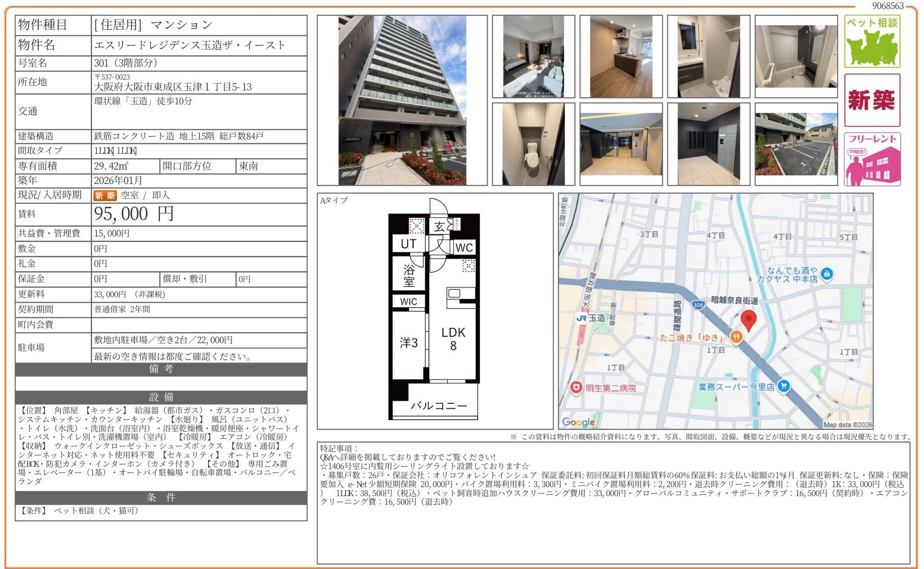Click the ペット相談 green pet badge
The image size is (924, 569).
[x=872, y=41]
